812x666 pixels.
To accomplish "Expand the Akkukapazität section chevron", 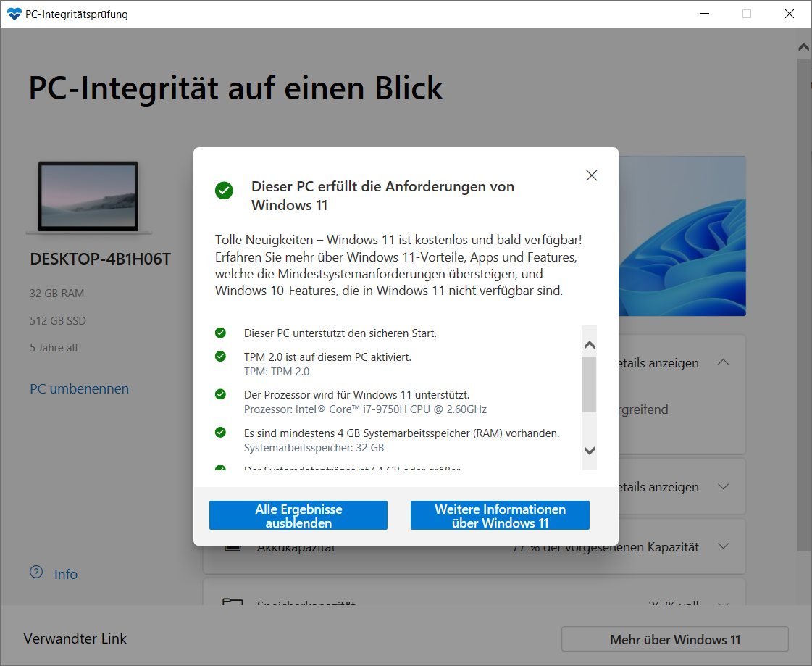I will click(x=724, y=546).
